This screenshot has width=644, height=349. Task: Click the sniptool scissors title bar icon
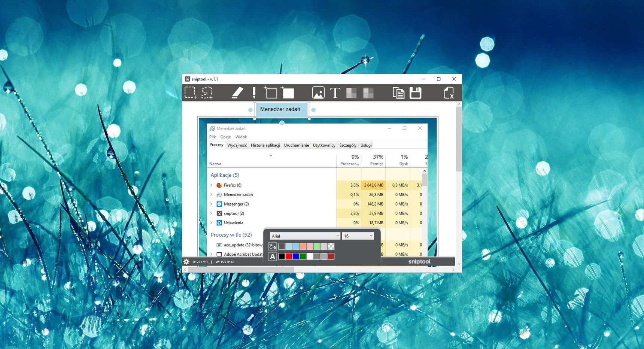[x=188, y=79]
